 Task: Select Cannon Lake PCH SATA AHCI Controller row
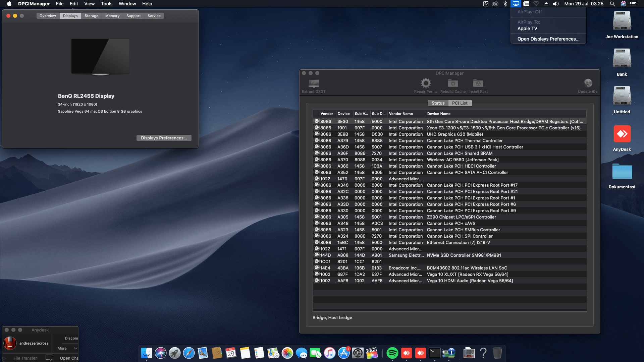pyautogui.click(x=450, y=172)
